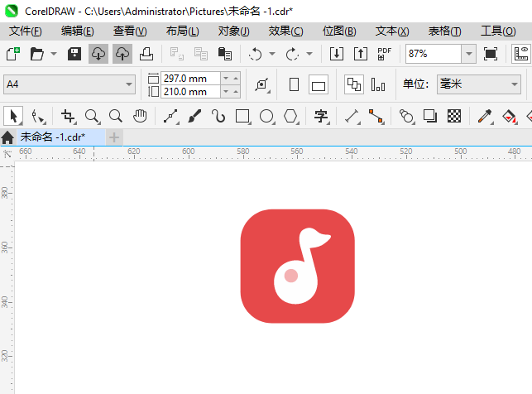Viewport: 532px width, 394px height.
Task: Click the Export icon with the up arrow
Action: 361,54
